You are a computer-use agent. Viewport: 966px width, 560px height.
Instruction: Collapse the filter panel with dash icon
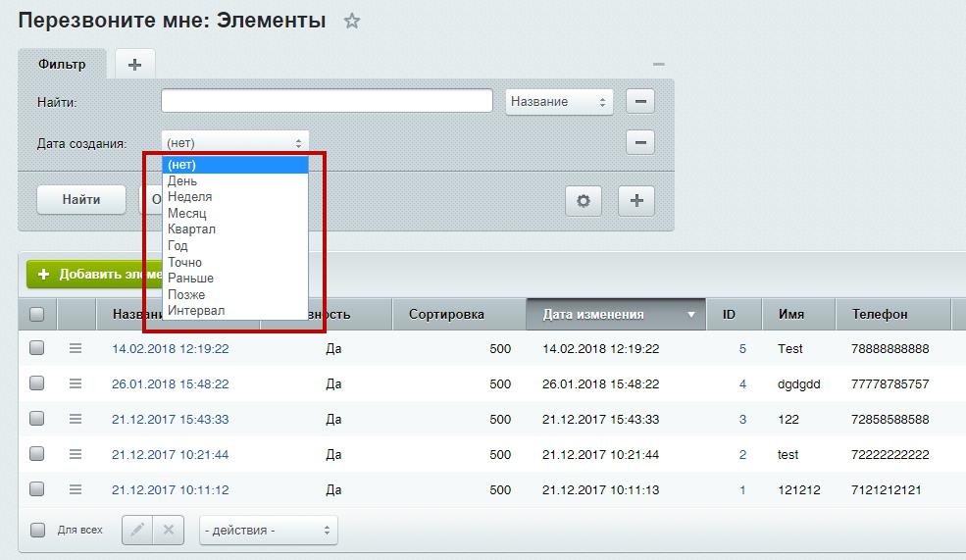coord(659,64)
